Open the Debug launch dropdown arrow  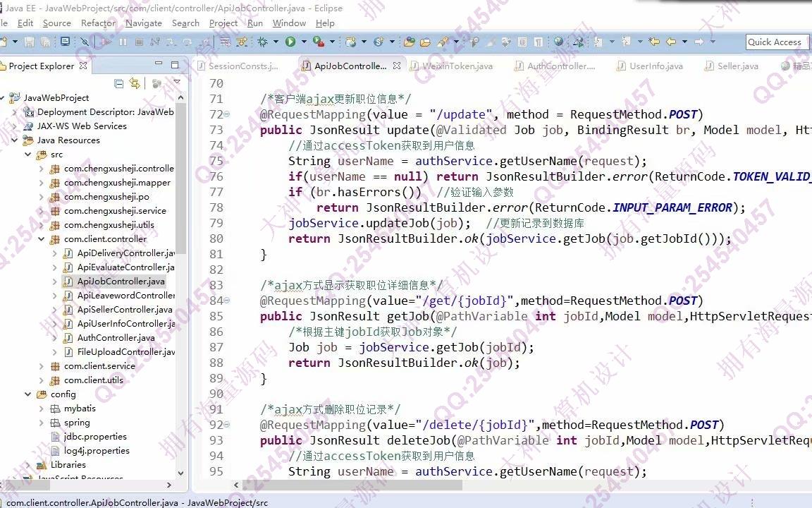[276, 42]
